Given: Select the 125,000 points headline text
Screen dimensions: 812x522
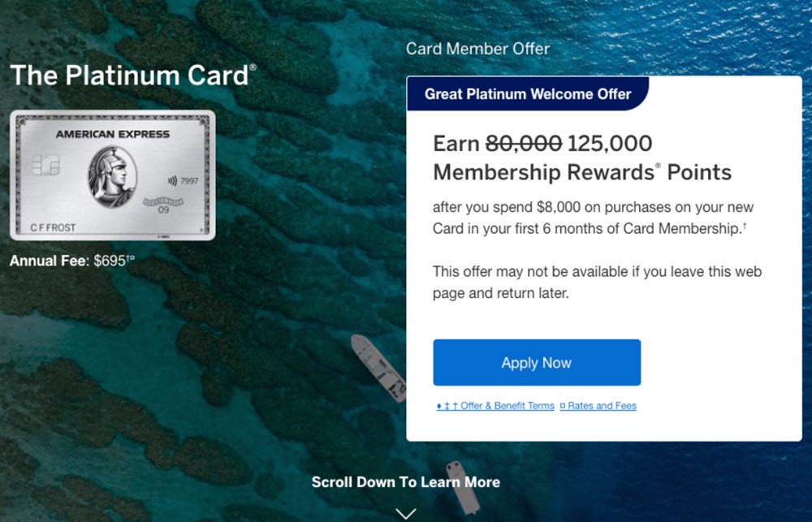Looking at the screenshot, I should (x=607, y=144).
